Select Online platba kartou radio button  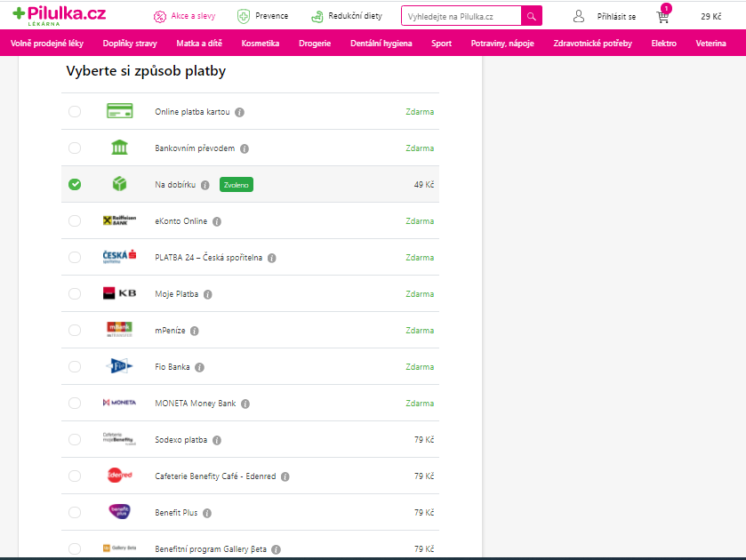pos(75,112)
